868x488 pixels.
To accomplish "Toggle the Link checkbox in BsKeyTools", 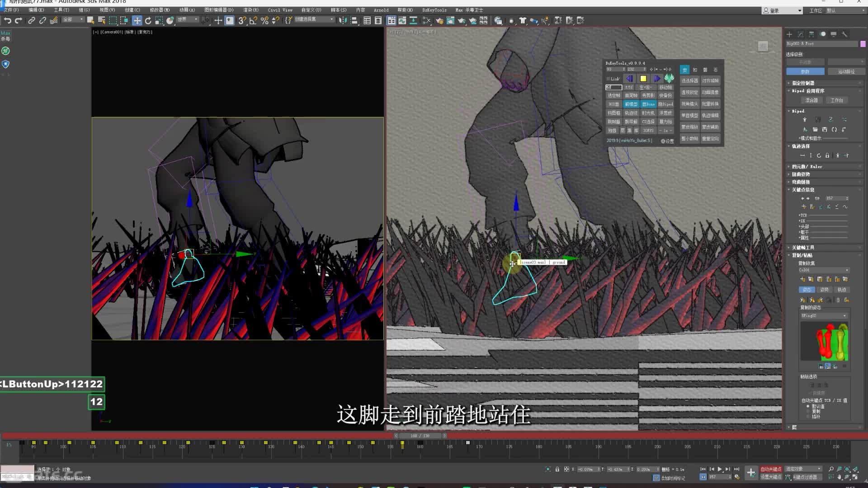I will click(609, 79).
